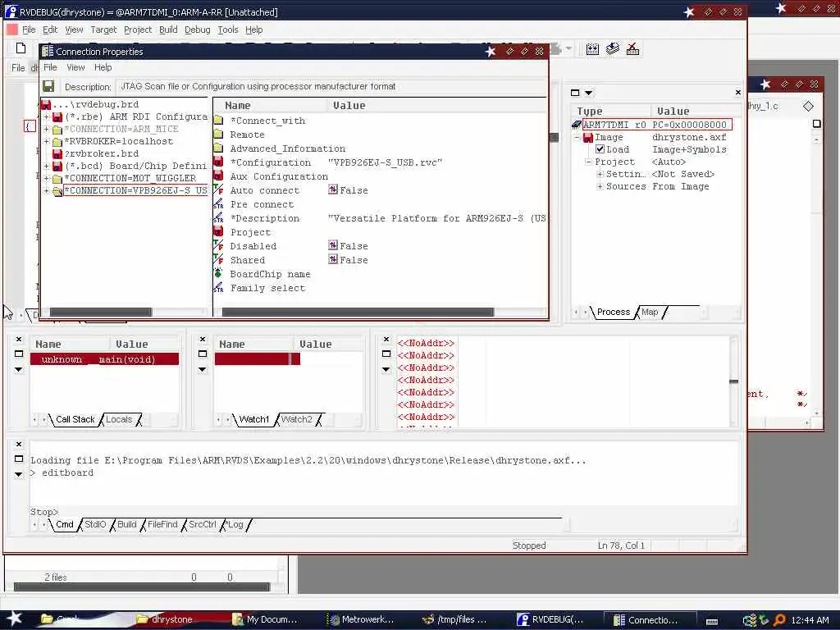The height and width of the screenshot is (630, 840).
Task: Click the Aux Configuration disk icon
Action: point(218,176)
